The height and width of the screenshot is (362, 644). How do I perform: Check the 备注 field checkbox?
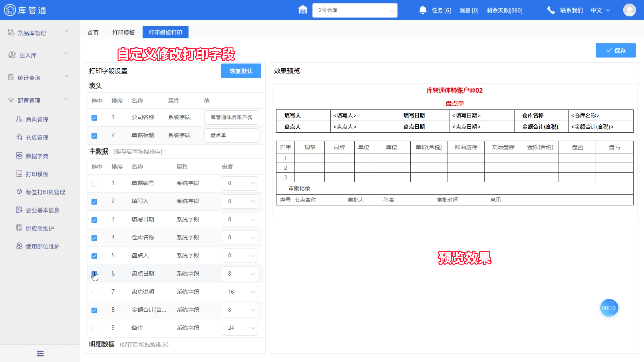94,328
